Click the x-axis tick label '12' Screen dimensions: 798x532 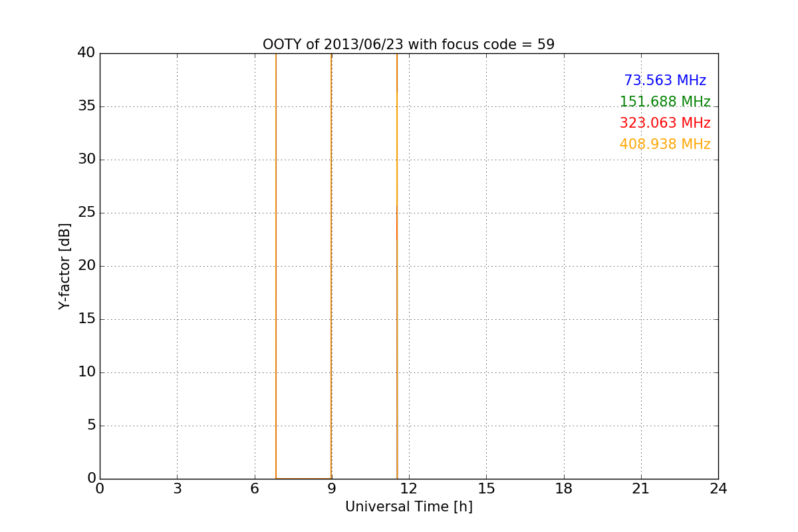(x=409, y=489)
